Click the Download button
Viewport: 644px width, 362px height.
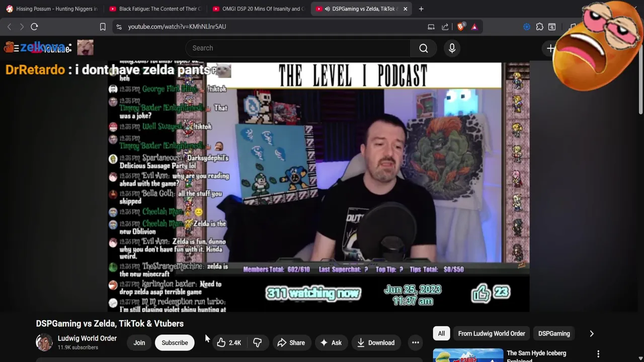(x=375, y=343)
